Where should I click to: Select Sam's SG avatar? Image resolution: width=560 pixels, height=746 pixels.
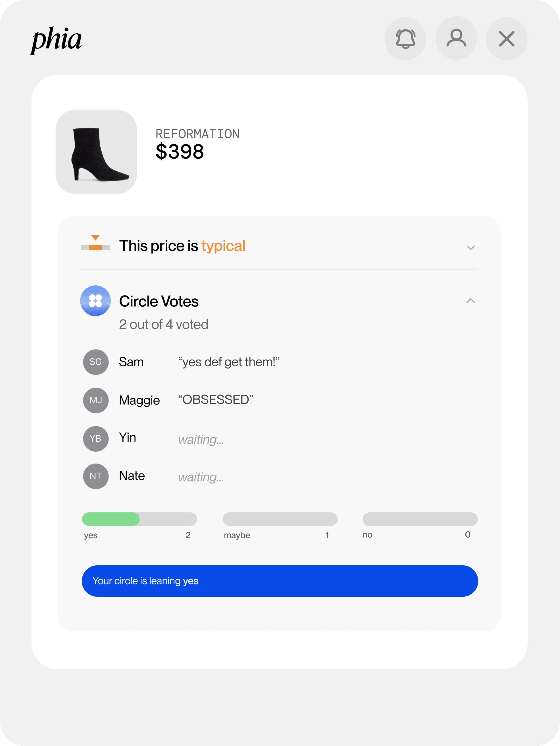pyautogui.click(x=96, y=362)
